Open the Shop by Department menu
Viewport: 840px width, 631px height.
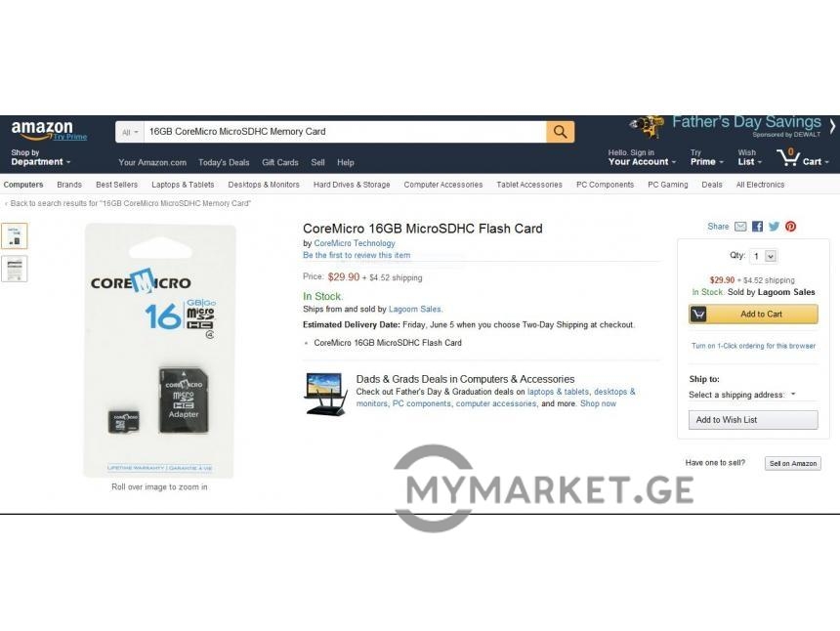tap(41, 157)
